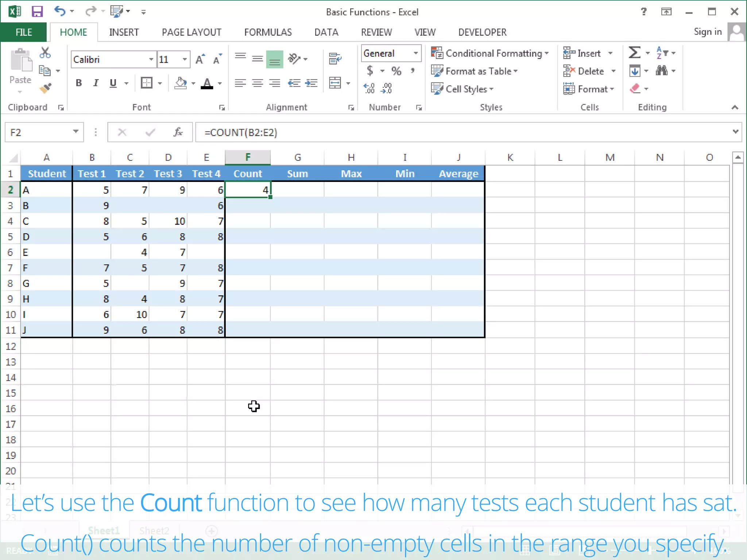The image size is (747, 560).
Task: Open the Font name Calibri dropdown
Action: pos(151,59)
